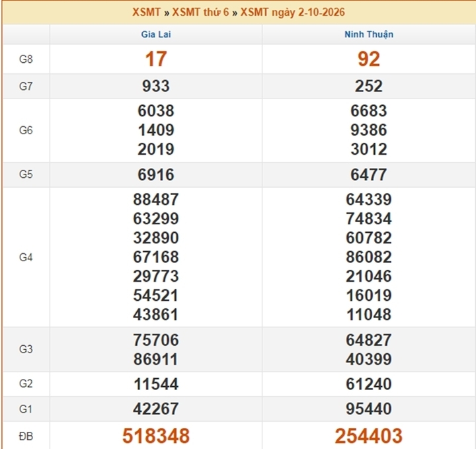Select G6 number 1409
The image size is (476, 449).
tap(156, 130)
